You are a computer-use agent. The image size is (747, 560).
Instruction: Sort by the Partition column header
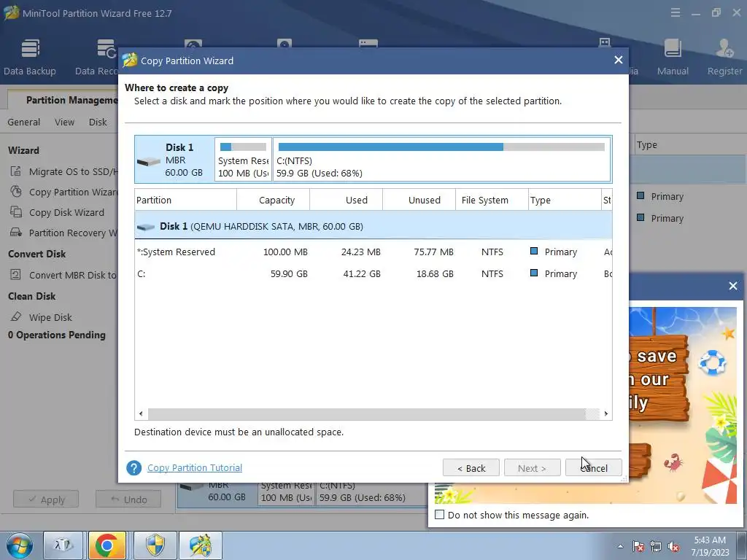point(186,200)
